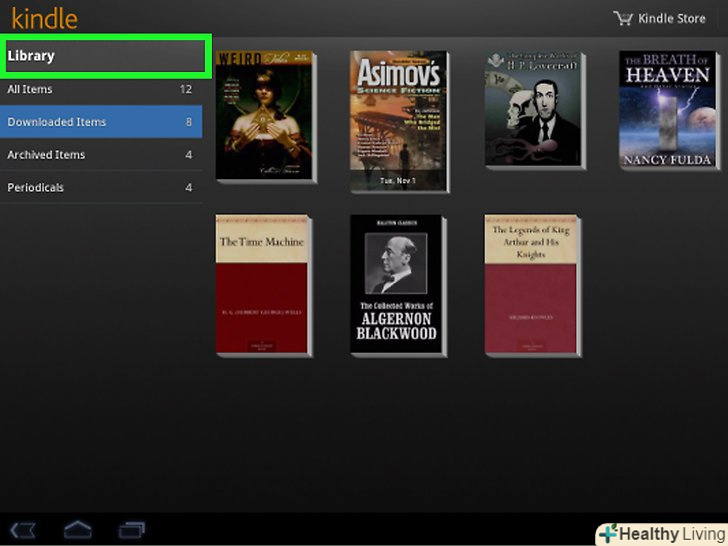Open Legends of King Arthur book
The width and height of the screenshot is (728, 546).
533,286
